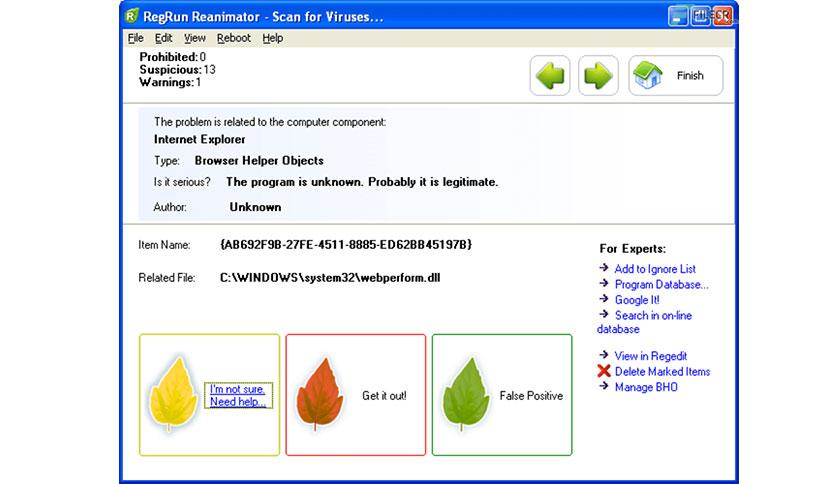Click the arrow beside Google It!
Viewport: 836px width, 484px height.
[x=604, y=299]
